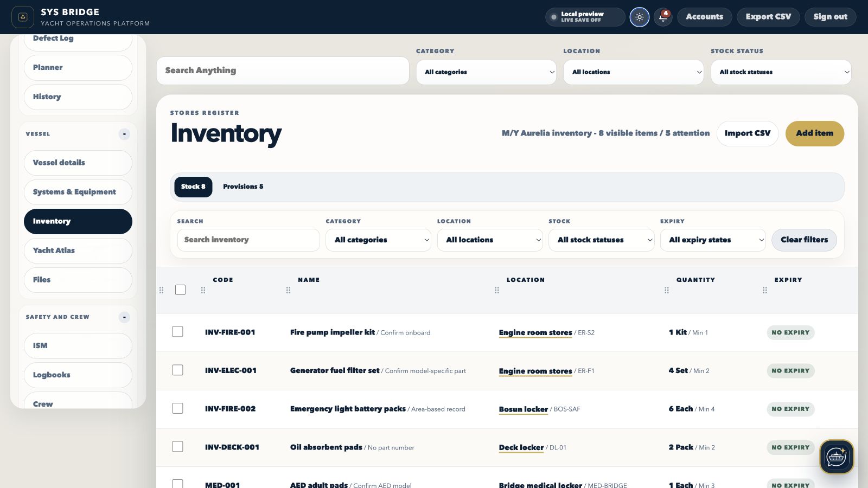
Task: Click the Emergency light battery packs name
Action: [x=348, y=409]
